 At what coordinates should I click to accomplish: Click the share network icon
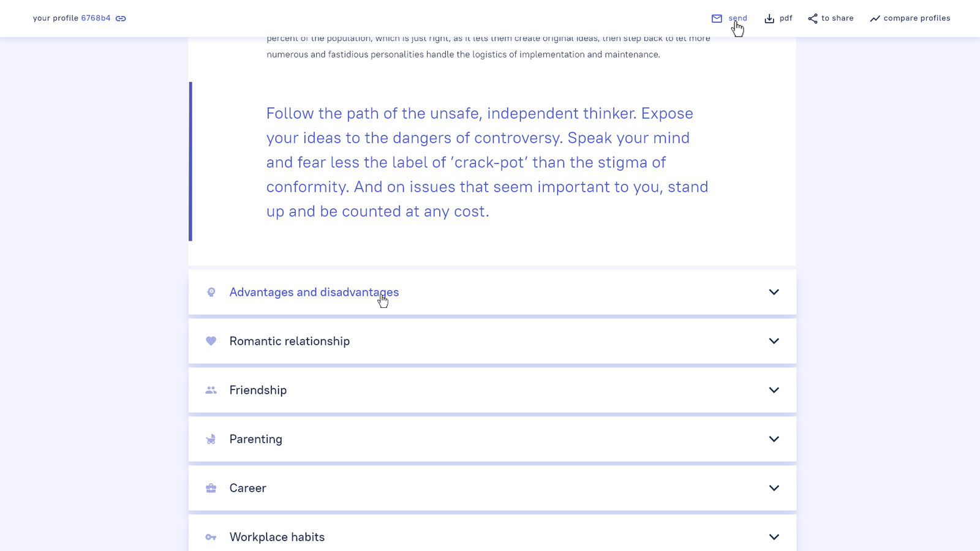(813, 18)
